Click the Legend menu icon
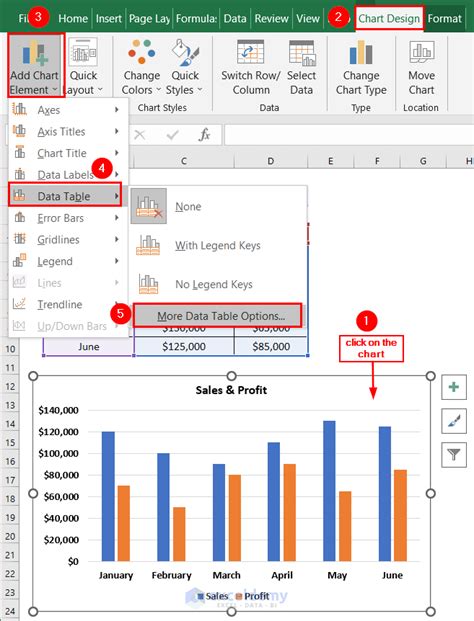This screenshot has height=621, width=474. tap(19, 261)
